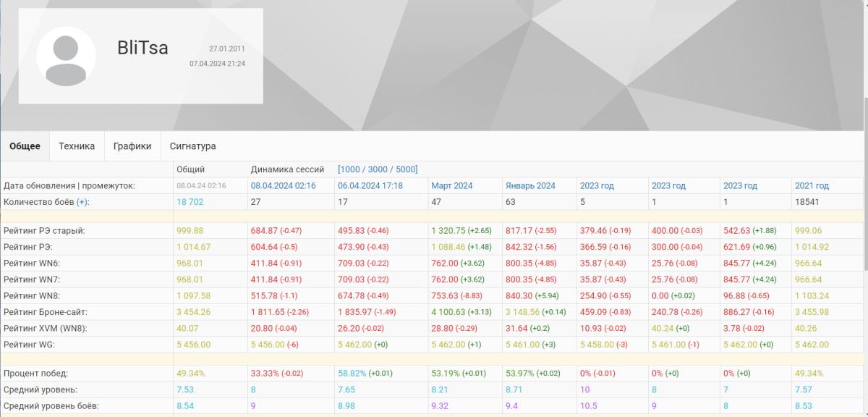Click the 1 320.75 March rating value
The image size is (868, 417).
[x=448, y=231]
